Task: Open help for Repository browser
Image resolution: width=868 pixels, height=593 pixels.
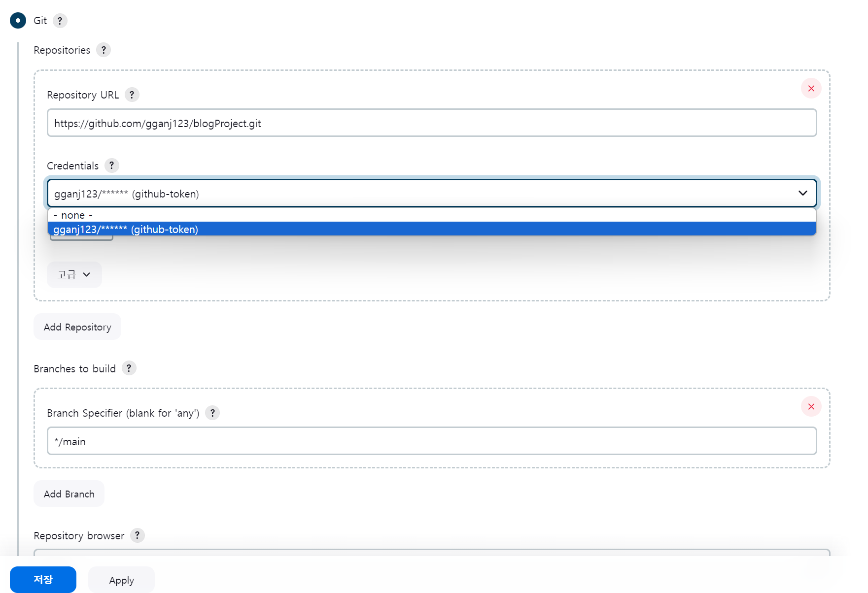Action: click(x=138, y=535)
